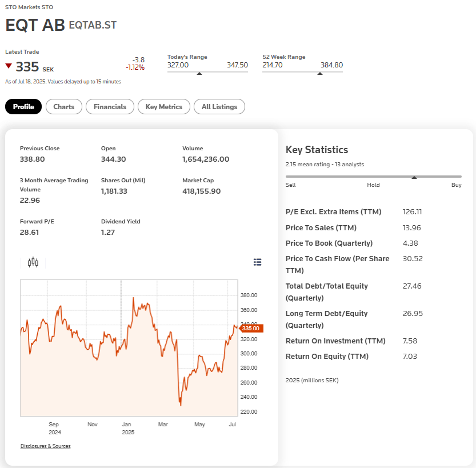Click Today's Range high 347.50
This screenshot has width=476, height=468.
[x=237, y=65]
